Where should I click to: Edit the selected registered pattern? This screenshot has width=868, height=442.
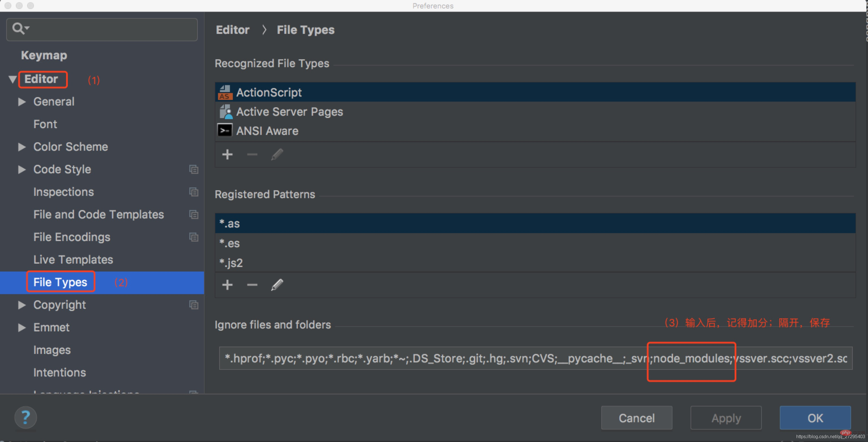pos(277,285)
